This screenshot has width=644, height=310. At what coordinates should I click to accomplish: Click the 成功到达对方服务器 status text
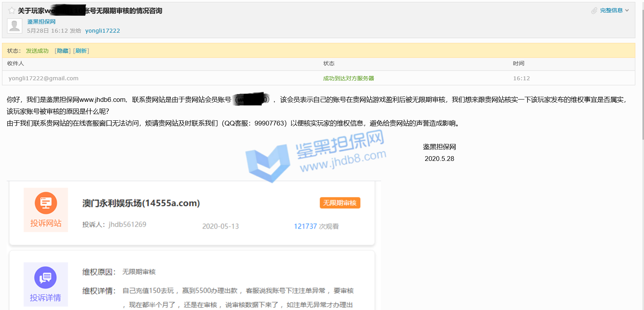[348, 78]
